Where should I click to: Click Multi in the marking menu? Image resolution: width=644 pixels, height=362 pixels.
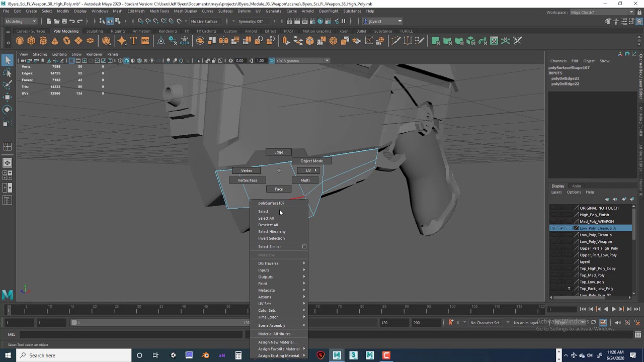[x=305, y=180]
